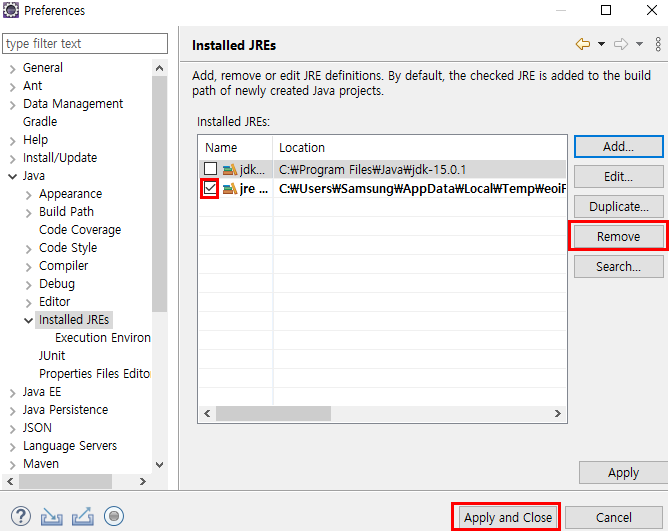This screenshot has height=531, width=669.
Task: Expand the Debug node
Action: pos(29,284)
